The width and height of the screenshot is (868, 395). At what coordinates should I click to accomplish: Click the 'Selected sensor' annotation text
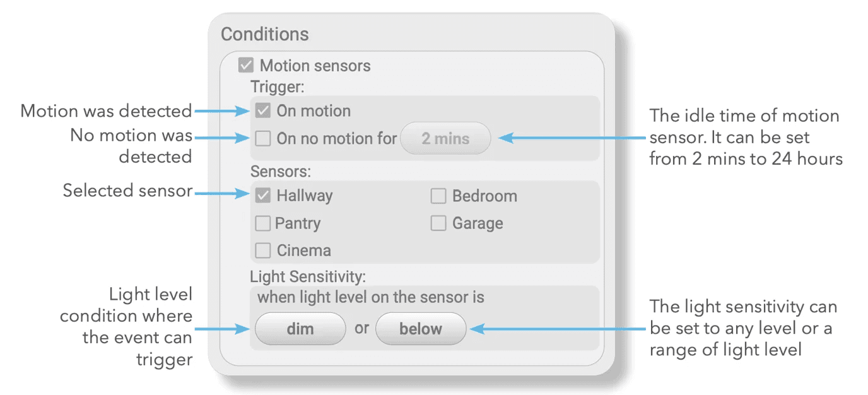click(x=127, y=191)
